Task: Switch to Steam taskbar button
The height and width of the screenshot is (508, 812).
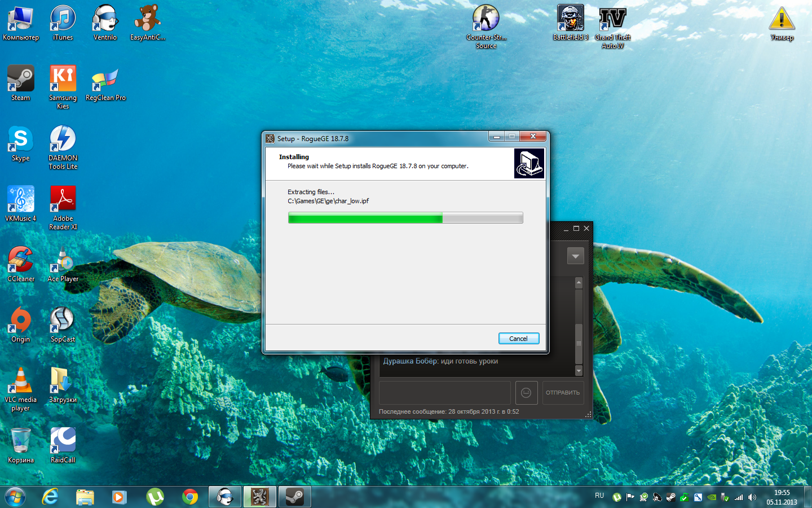Action: [295, 497]
